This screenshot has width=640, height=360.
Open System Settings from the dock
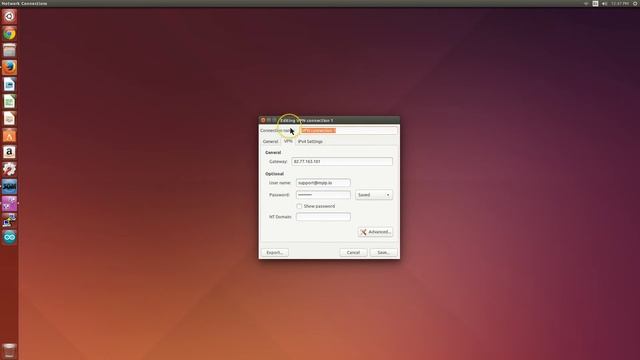coord(9,169)
